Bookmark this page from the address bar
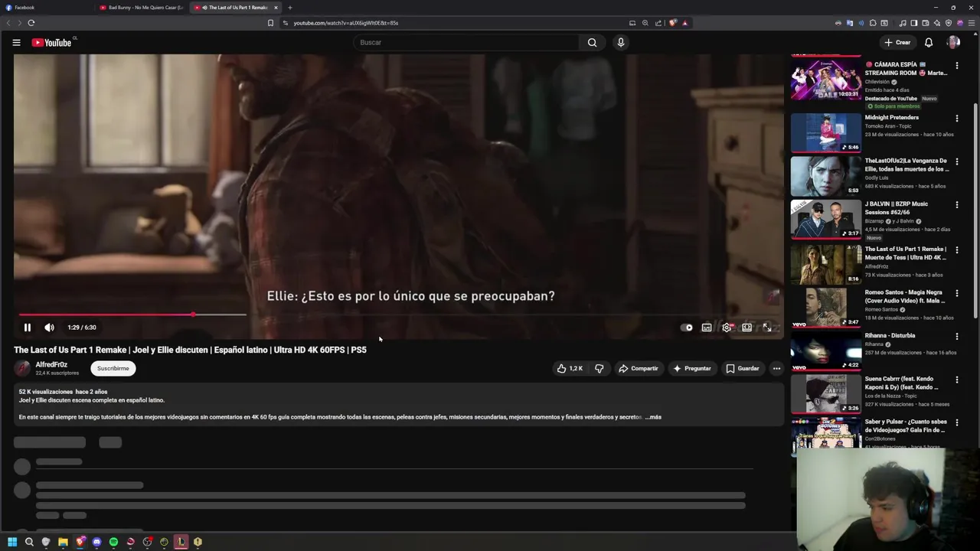Viewport: 980px width, 551px height. pyautogui.click(x=270, y=23)
